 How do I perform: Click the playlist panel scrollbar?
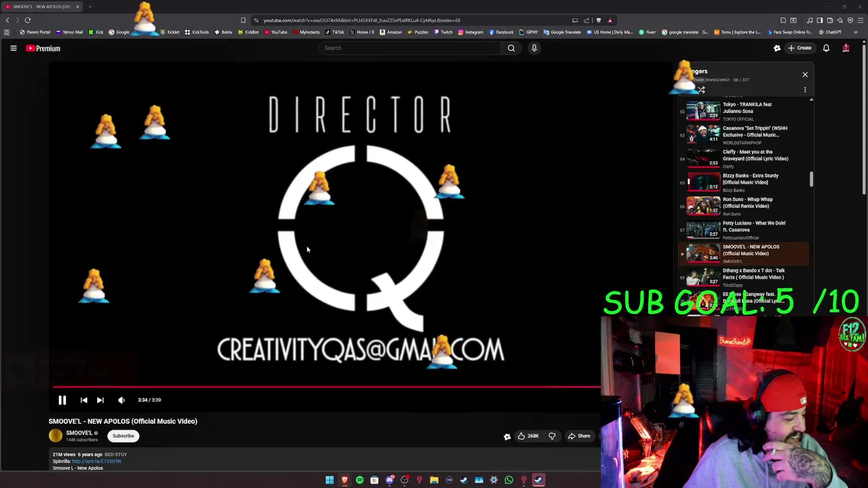click(x=811, y=180)
